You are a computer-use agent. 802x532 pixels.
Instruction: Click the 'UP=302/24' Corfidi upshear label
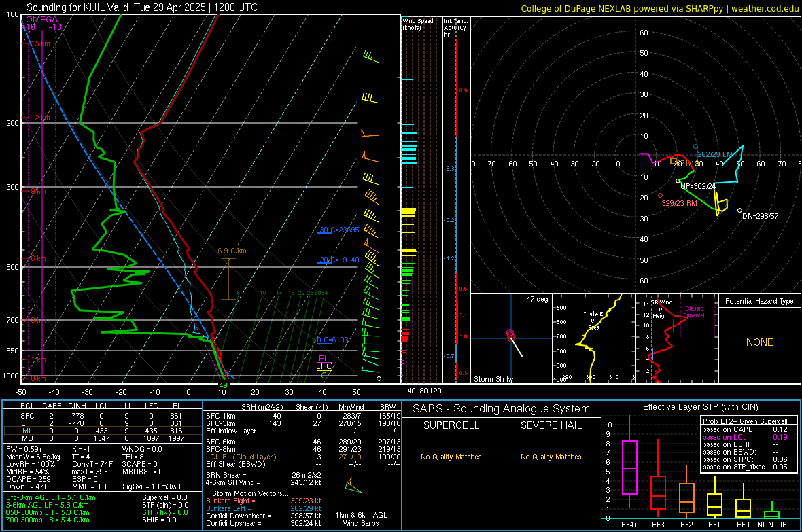[697, 186]
